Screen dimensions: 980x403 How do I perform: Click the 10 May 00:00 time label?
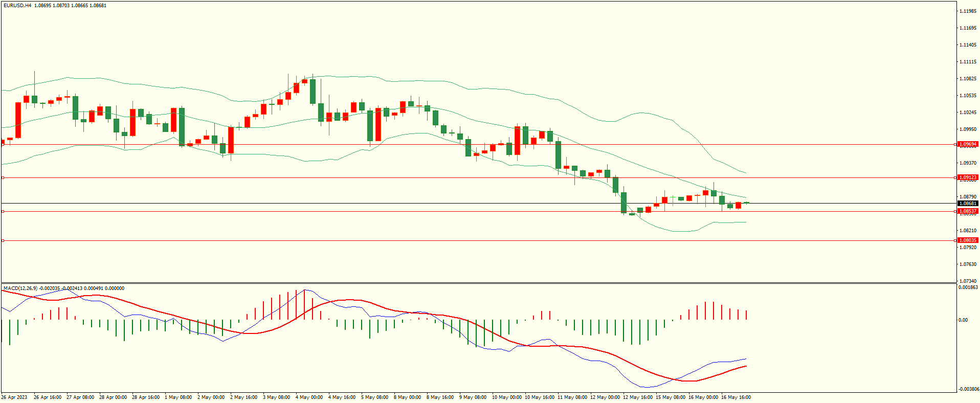pos(506,397)
